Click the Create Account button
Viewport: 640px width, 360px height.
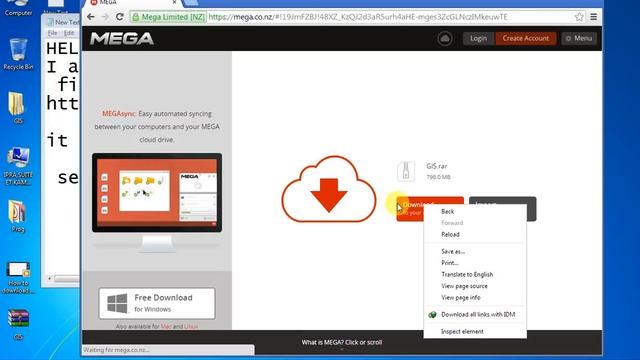(x=526, y=38)
